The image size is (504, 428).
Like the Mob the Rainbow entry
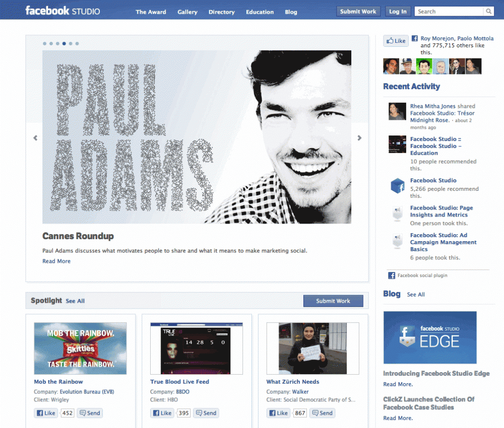(46, 413)
